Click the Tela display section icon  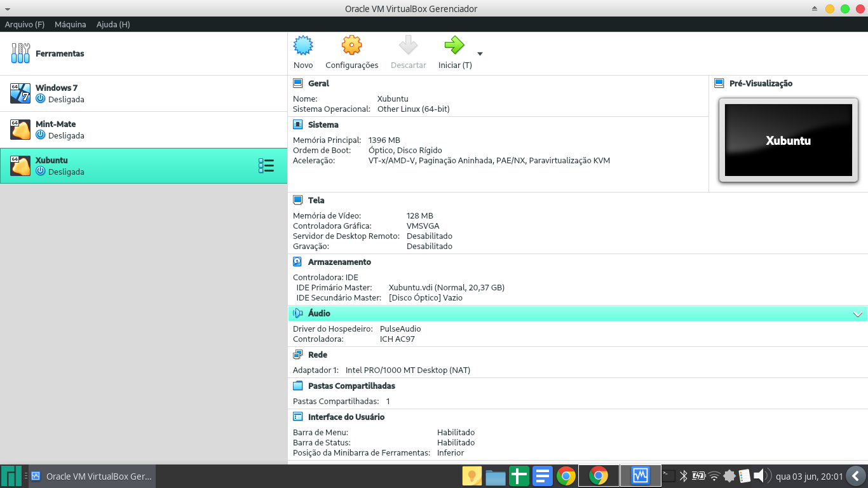point(297,200)
